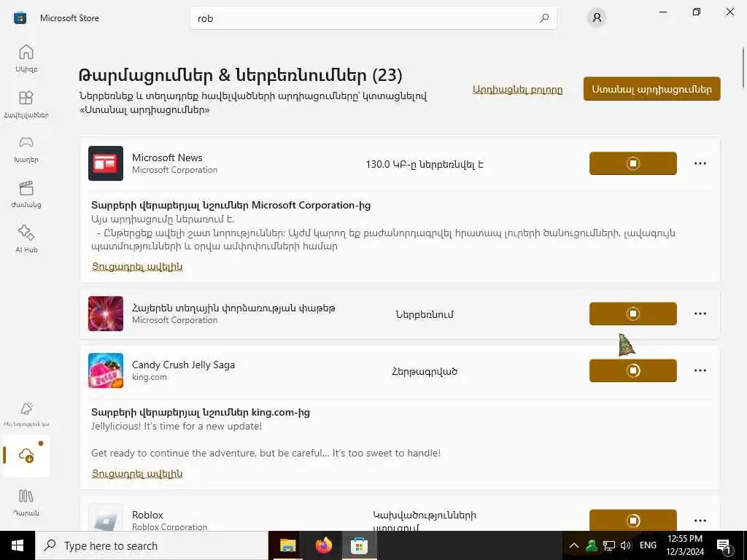Open the What's New bell icon in the sidebar
747x560 pixels.
(x=26, y=413)
